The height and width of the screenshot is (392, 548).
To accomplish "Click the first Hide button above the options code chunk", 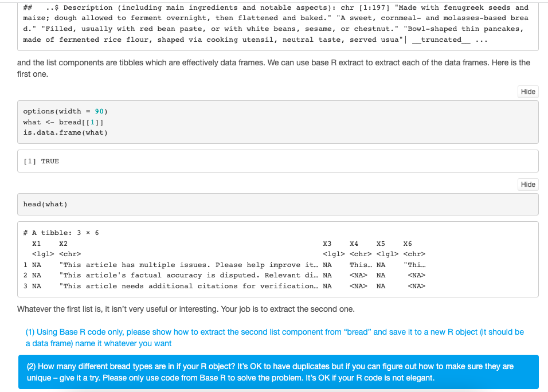I will point(527,91).
